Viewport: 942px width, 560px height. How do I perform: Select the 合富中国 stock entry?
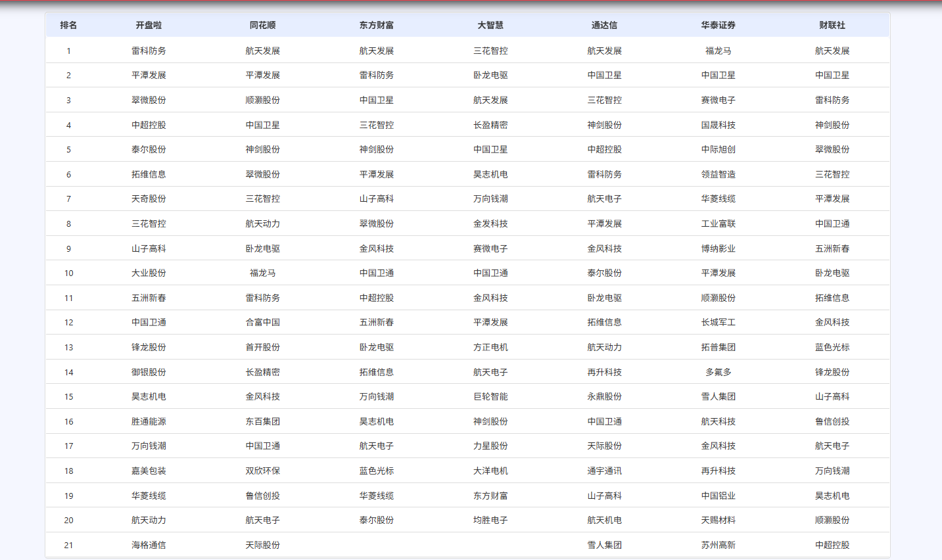pyautogui.click(x=262, y=322)
